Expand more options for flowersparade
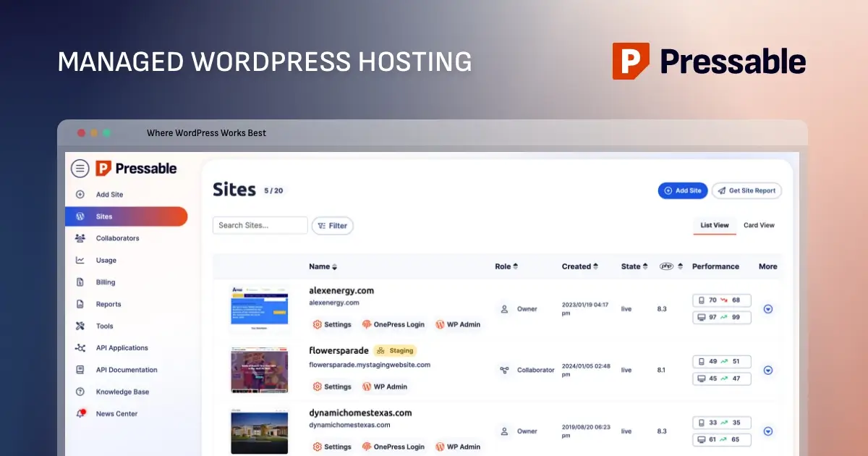The height and width of the screenshot is (456, 868). (768, 370)
